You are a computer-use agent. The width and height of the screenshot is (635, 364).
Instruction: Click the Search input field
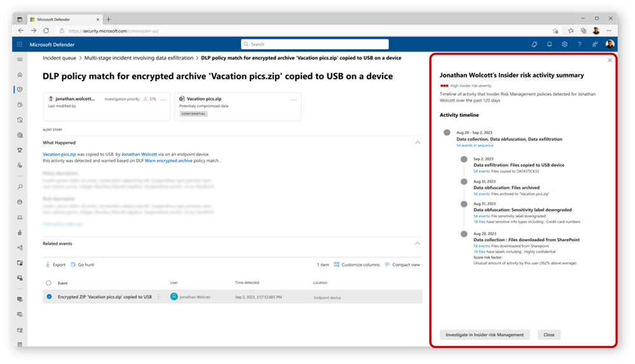click(315, 44)
